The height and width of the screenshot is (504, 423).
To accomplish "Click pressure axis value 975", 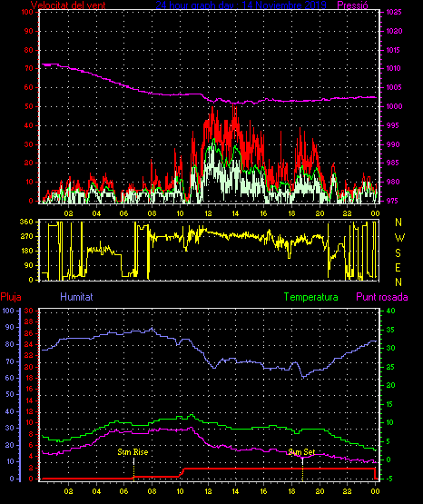I will pyautogui.click(x=392, y=201).
